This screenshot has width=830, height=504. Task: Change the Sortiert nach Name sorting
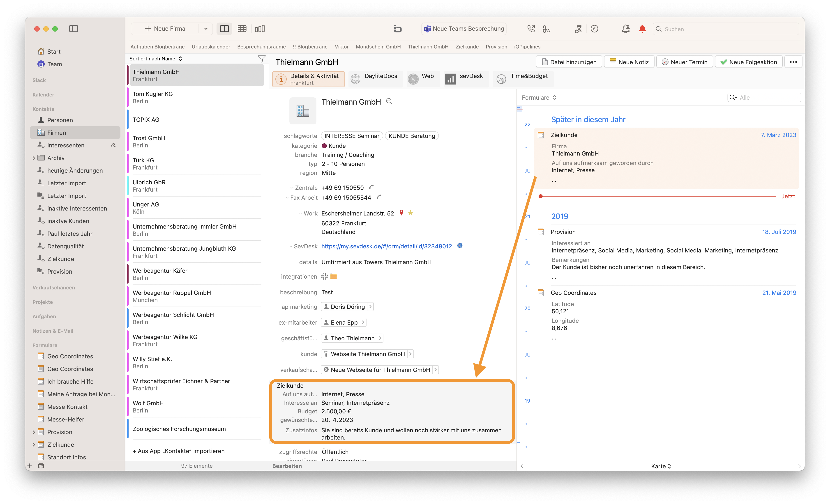click(x=156, y=59)
